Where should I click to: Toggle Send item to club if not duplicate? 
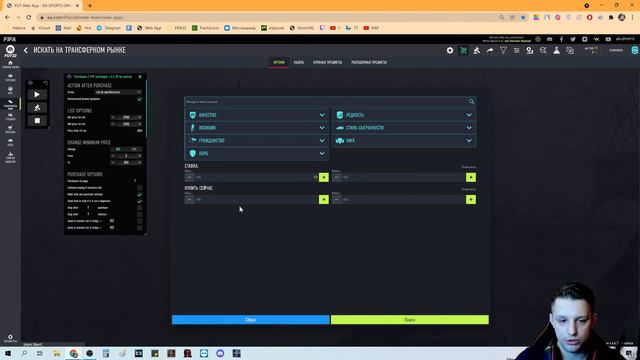point(140,201)
